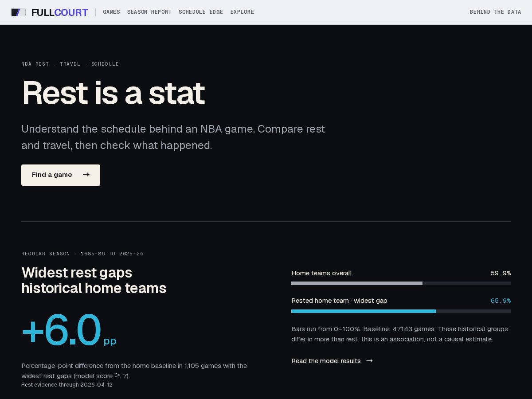Open the Games nav item

click(x=111, y=12)
